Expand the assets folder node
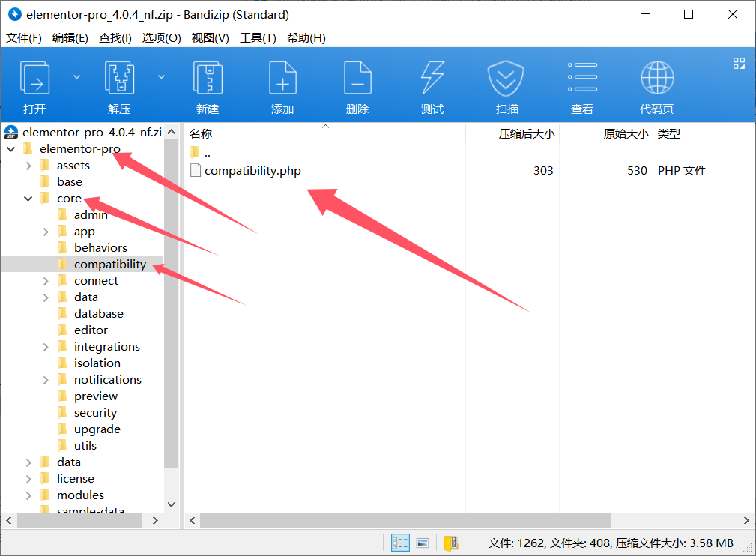756x556 pixels. (28, 166)
